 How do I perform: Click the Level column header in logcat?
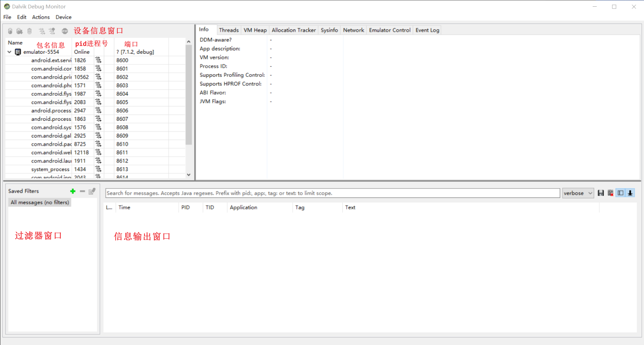tap(109, 208)
